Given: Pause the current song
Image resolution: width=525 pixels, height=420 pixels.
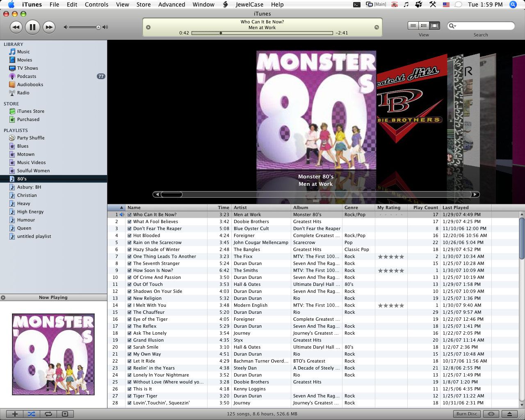Looking at the screenshot, I should coord(32,27).
